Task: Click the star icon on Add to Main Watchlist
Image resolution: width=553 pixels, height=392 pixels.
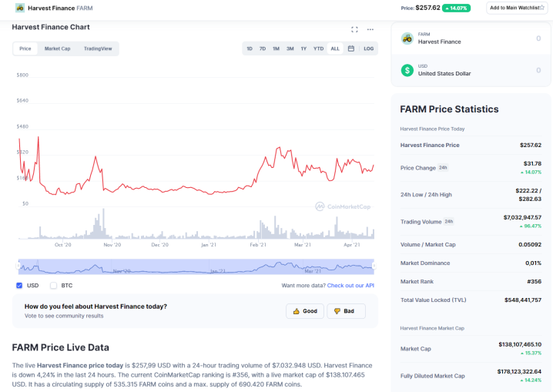Action: point(542,8)
